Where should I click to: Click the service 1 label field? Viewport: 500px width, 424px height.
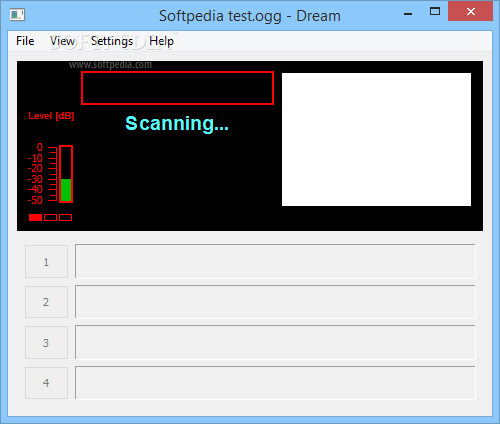(x=275, y=261)
